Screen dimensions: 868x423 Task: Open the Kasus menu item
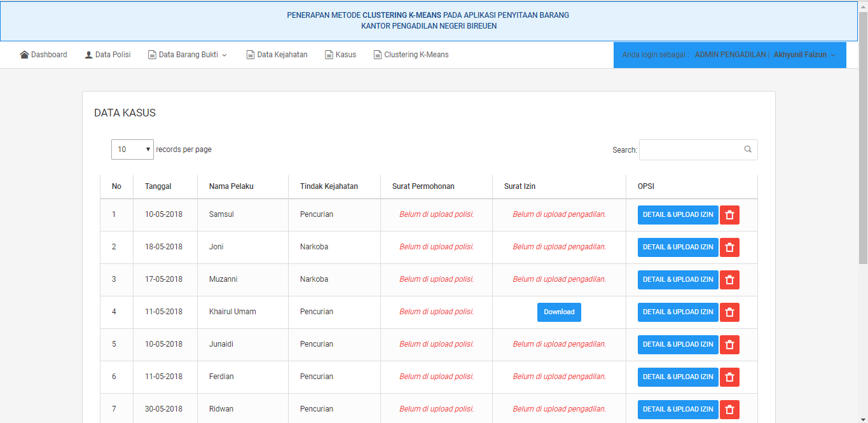click(341, 55)
